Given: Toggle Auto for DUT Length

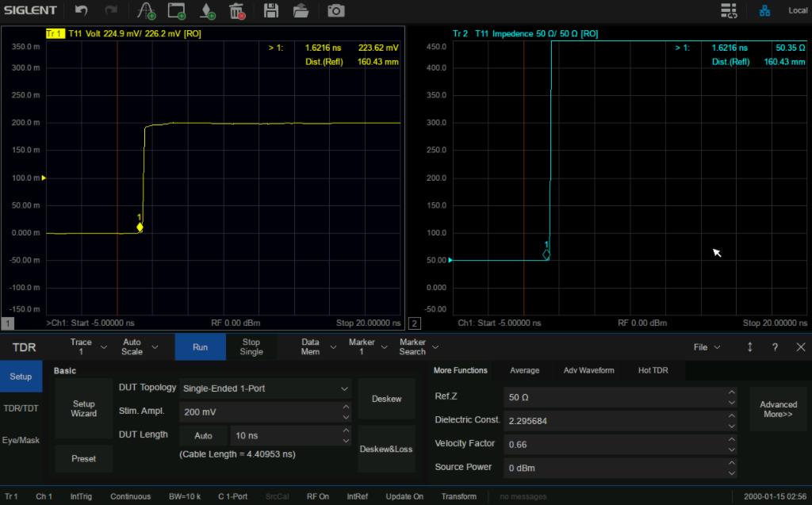Looking at the screenshot, I should (x=203, y=435).
